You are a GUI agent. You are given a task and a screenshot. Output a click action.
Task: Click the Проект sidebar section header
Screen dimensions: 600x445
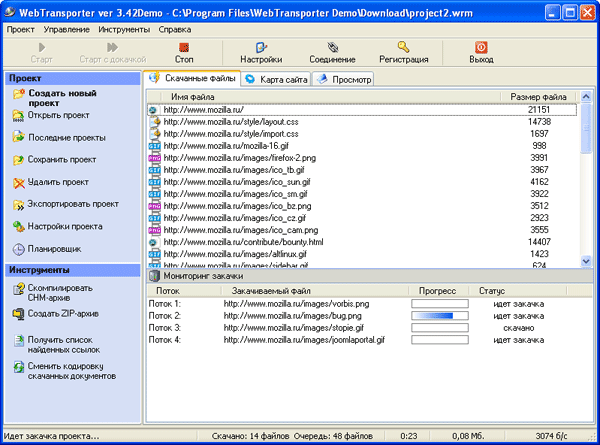click(73, 78)
